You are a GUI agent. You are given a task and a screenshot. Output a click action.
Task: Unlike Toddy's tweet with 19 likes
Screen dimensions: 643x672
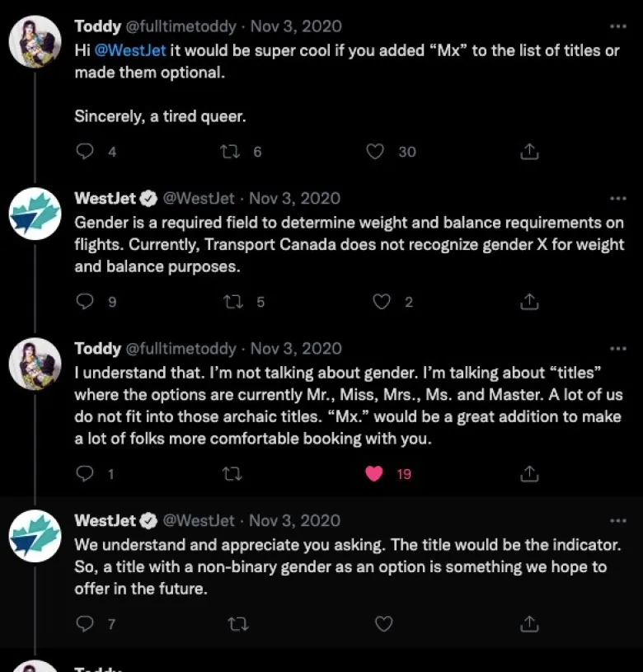click(374, 474)
